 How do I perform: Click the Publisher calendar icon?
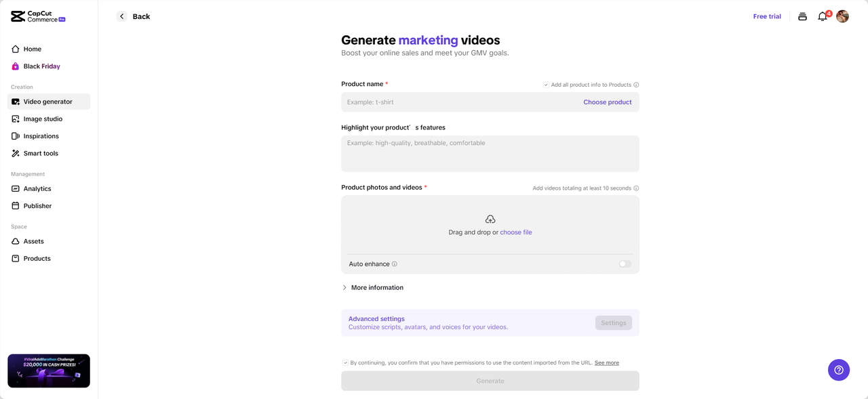click(16, 206)
